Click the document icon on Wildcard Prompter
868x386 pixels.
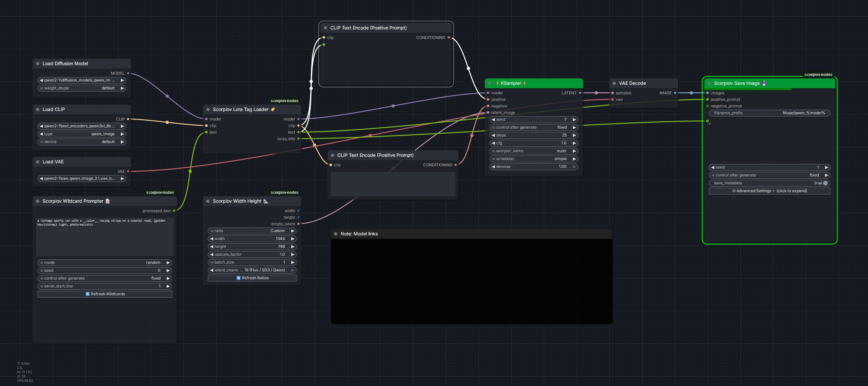[x=108, y=201]
